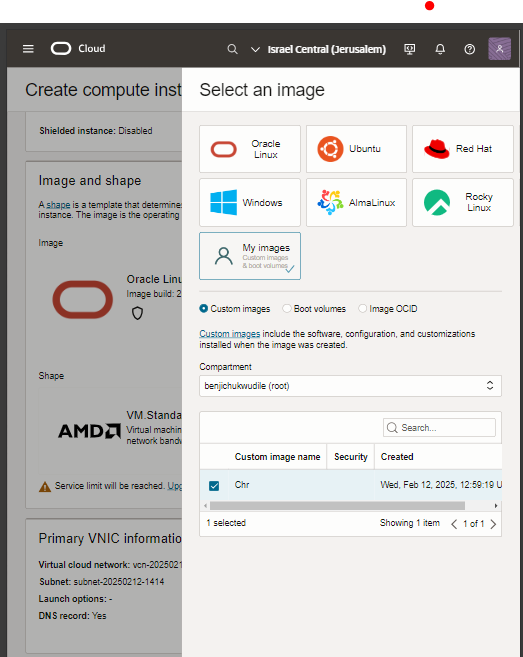
Task: Open the notifications bell
Action: pyautogui.click(x=440, y=49)
